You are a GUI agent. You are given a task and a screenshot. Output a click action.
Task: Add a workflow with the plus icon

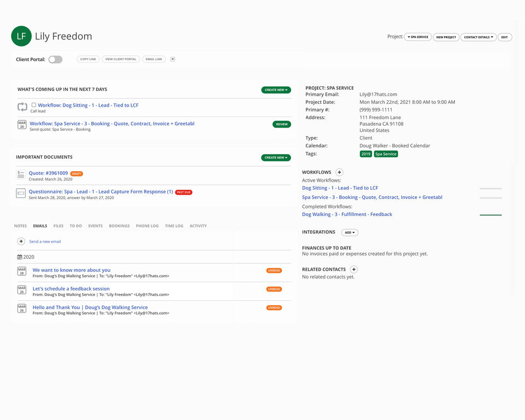(x=339, y=172)
